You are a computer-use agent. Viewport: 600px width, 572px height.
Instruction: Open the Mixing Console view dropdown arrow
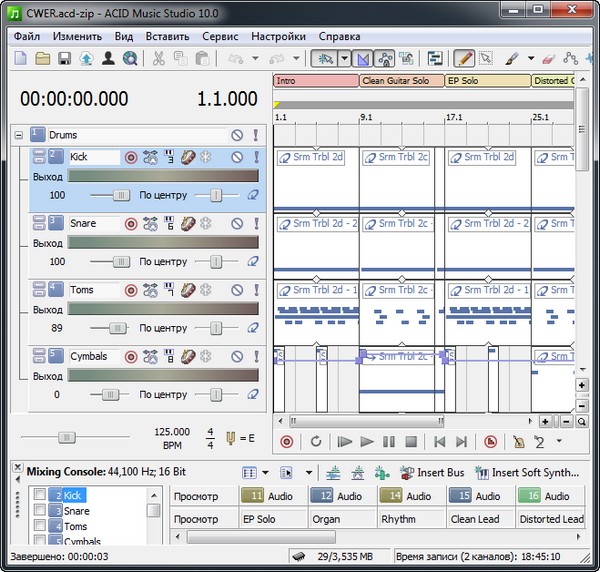[x=265, y=473]
